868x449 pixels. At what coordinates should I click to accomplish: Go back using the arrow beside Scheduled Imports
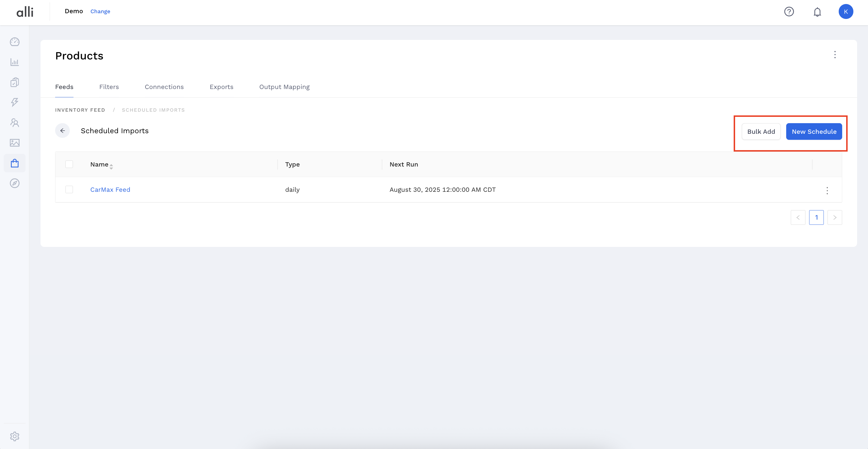tap(62, 130)
